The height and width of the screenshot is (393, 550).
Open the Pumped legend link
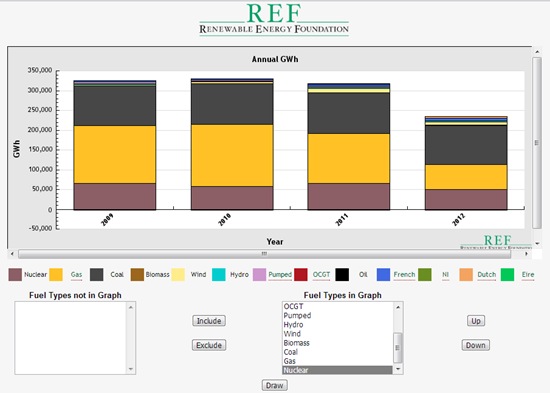point(280,275)
